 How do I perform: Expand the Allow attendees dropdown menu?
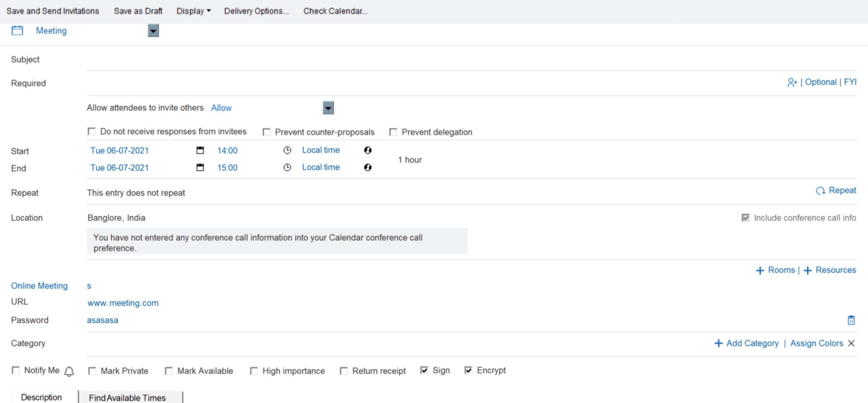pos(327,108)
